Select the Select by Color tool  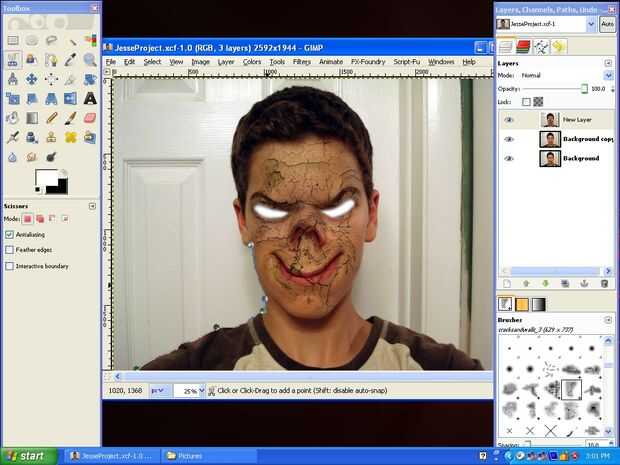click(x=90, y=40)
